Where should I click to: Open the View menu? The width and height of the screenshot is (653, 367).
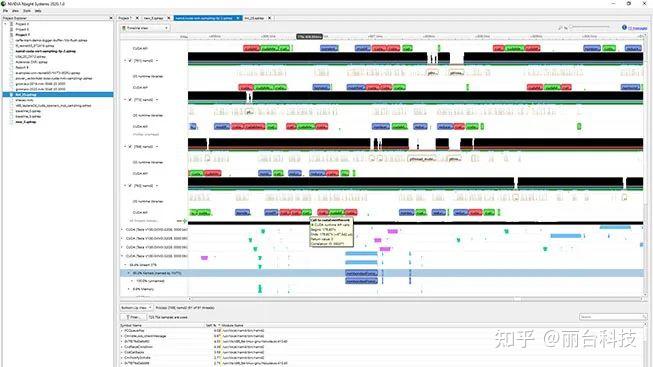point(15,11)
